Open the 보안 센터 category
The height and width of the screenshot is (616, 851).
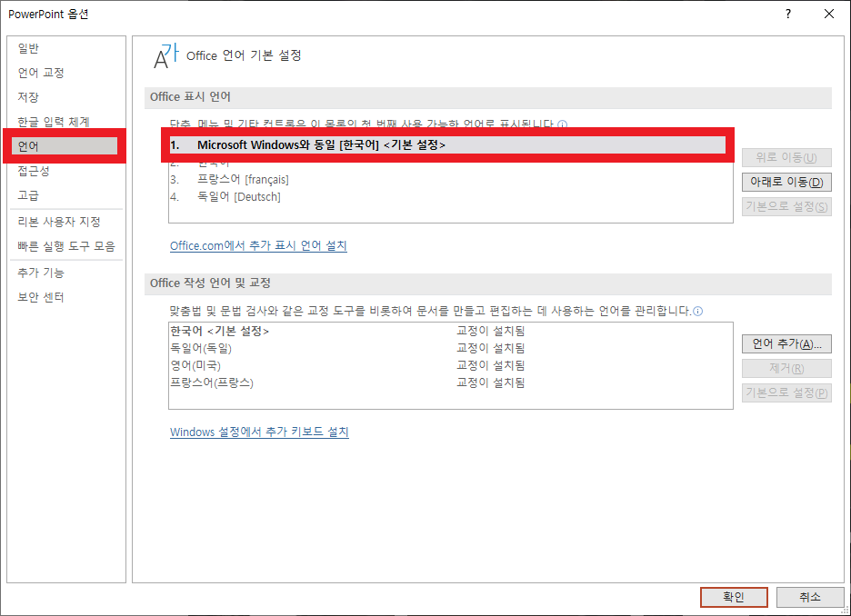click(41, 297)
